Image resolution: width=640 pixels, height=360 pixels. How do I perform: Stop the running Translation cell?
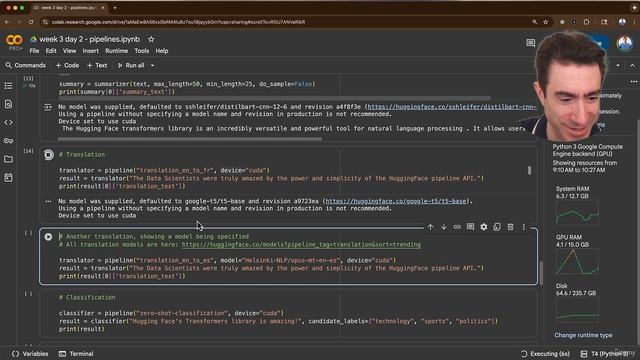tap(49, 155)
